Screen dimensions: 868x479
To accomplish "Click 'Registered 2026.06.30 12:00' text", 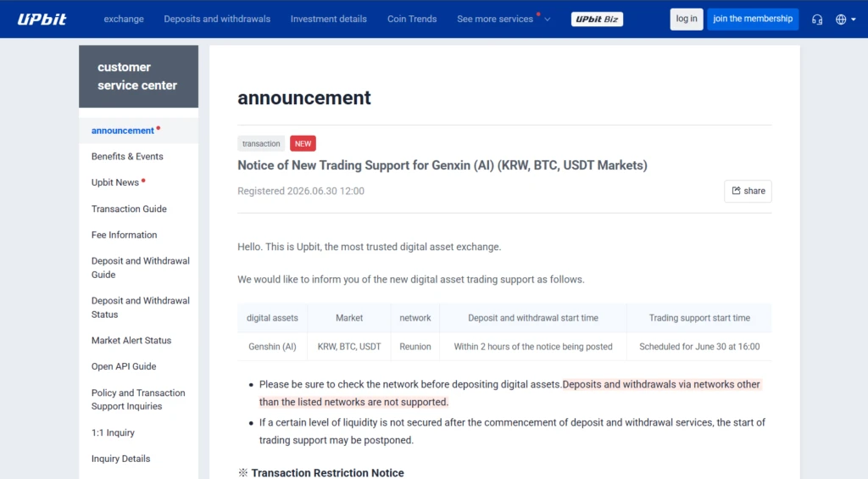I will coord(301,191).
